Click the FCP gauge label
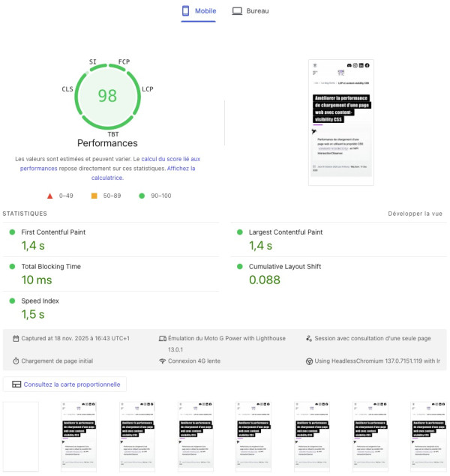Screen dimensions: 450x476 [124, 61]
